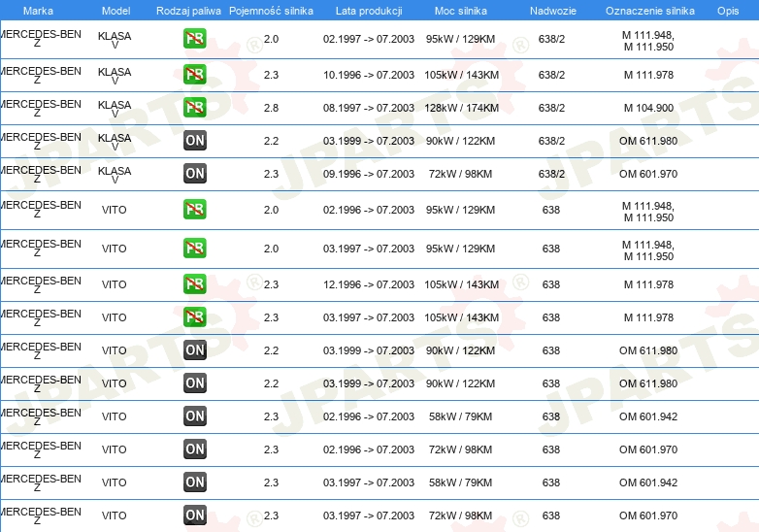759x532 pixels.
Task: Click "M 111.948, M 111.950" in the Klasa V row
Action: coord(648,41)
